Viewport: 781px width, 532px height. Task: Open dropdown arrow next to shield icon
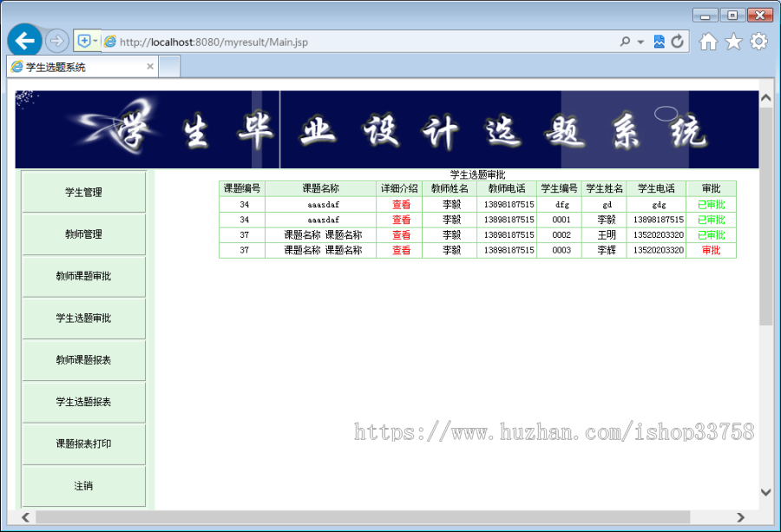(x=95, y=41)
